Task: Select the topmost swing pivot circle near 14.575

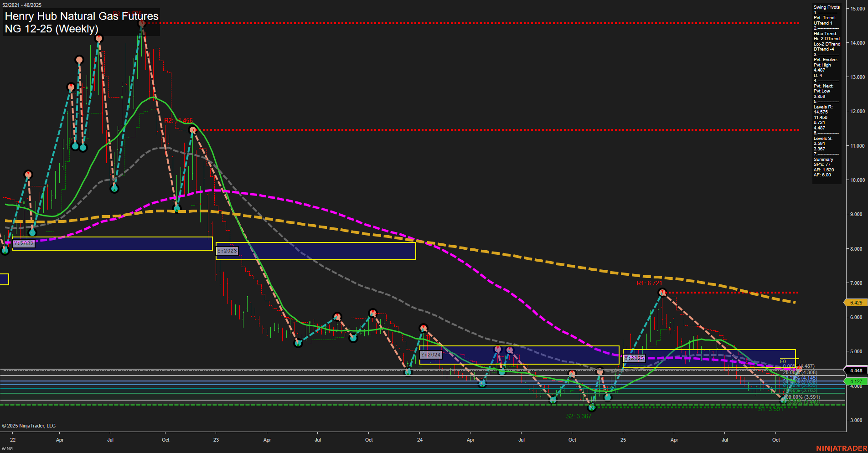Action: pos(141,23)
